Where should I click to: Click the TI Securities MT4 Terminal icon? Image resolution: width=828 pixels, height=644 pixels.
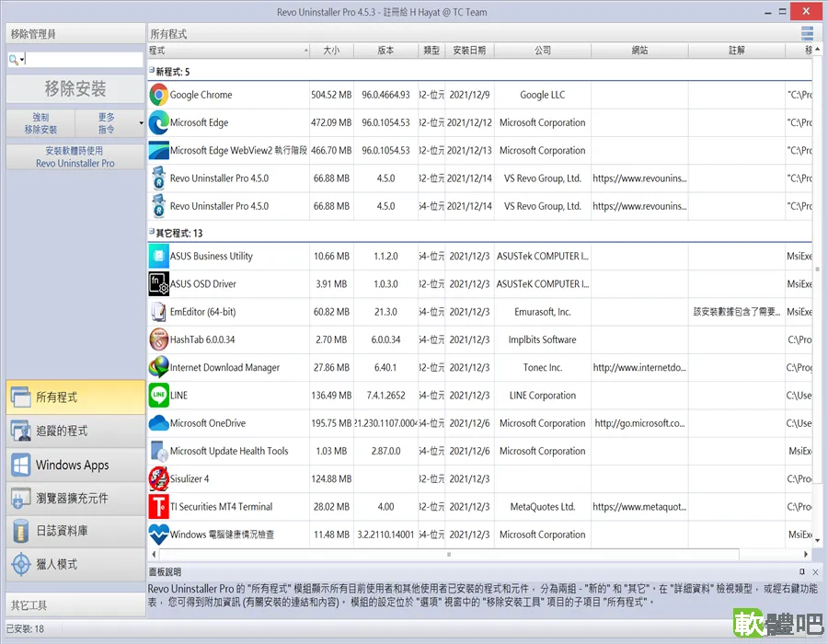coord(158,507)
